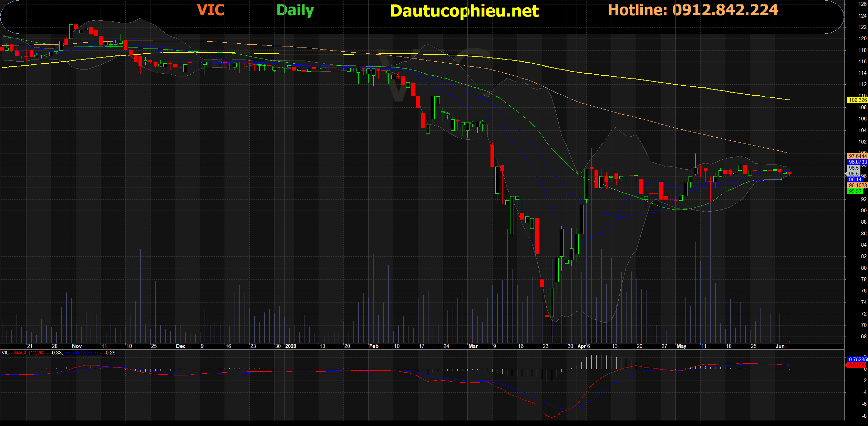
Task: Click the blue 96.8733 price tag
Action: tap(857, 162)
